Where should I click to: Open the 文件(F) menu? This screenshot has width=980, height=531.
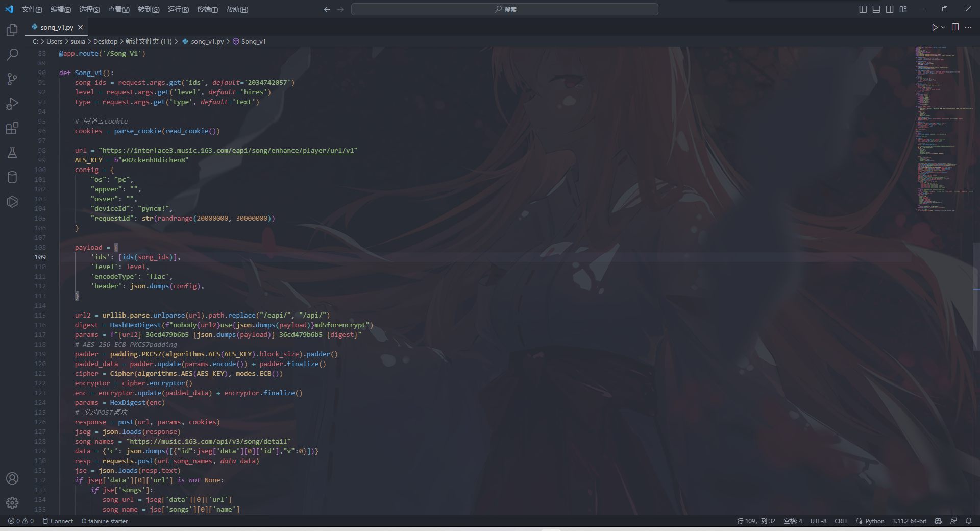[32, 9]
